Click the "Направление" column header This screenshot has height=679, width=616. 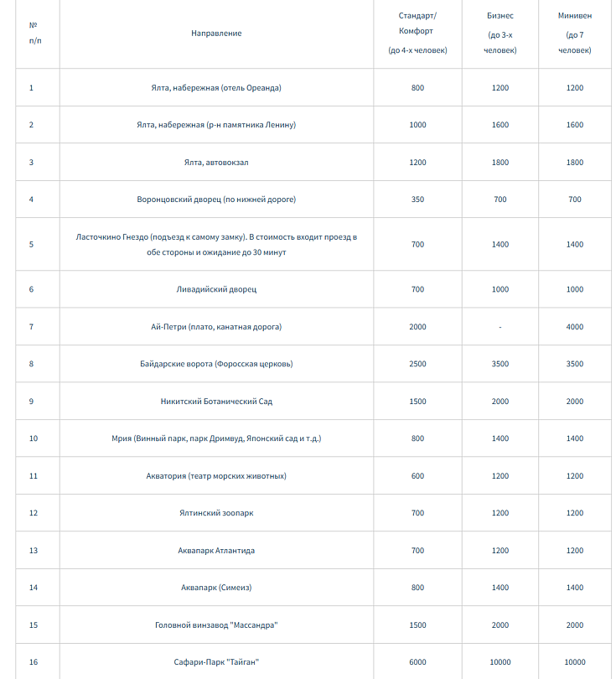216,34
